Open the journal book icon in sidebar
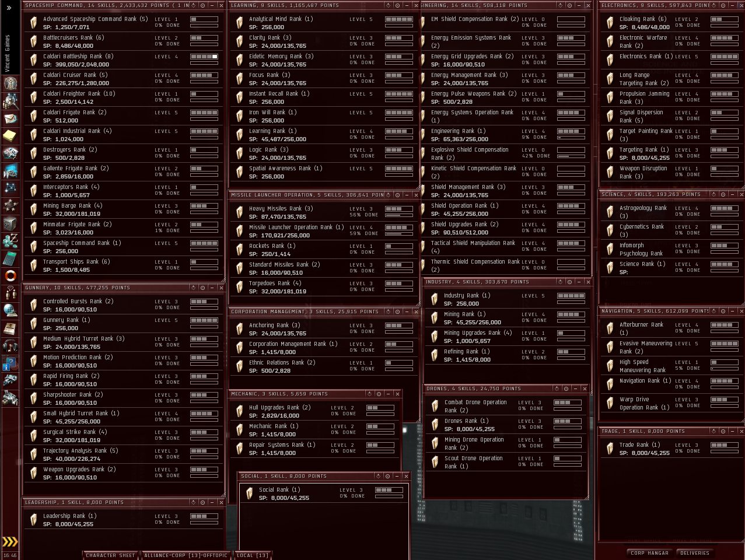The width and height of the screenshot is (745, 560). [10, 328]
